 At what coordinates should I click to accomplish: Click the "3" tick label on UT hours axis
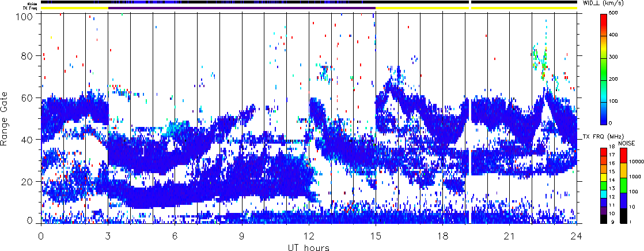tap(108, 236)
